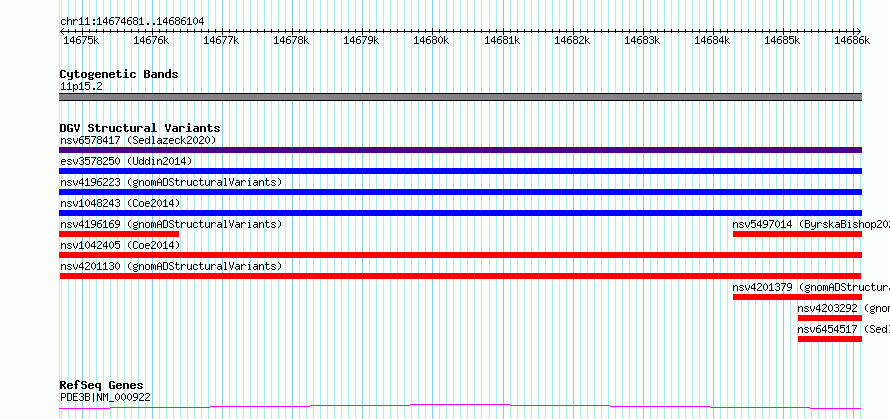Click the 14675k ruler tick label
Viewport: 890px width, 419px height.
pyautogui.click(x=81, y=40)
